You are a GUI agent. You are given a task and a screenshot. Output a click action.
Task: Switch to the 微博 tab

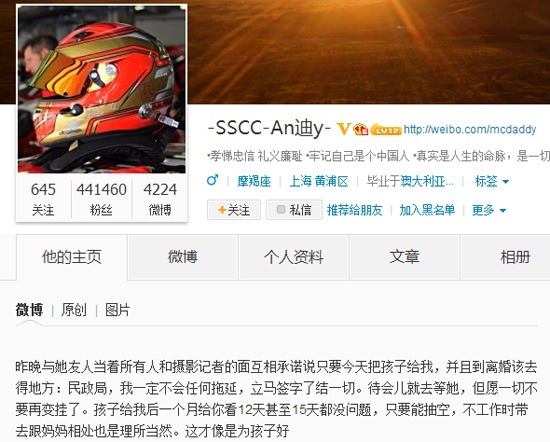point(183,257)
